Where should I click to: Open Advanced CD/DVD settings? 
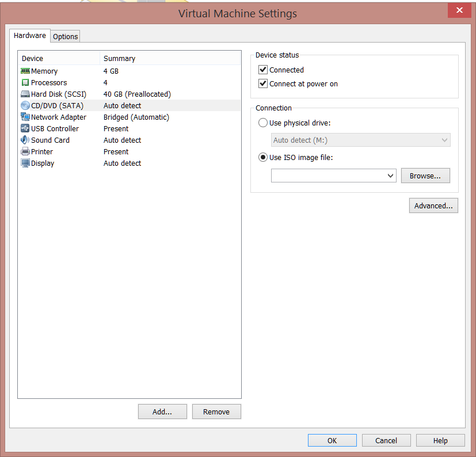tap(433, 205)
